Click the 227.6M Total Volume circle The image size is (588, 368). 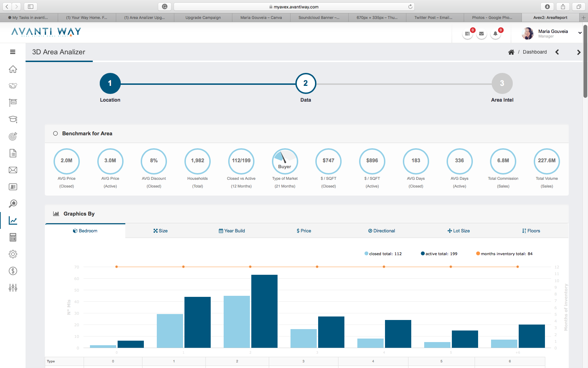pos(547,161)
